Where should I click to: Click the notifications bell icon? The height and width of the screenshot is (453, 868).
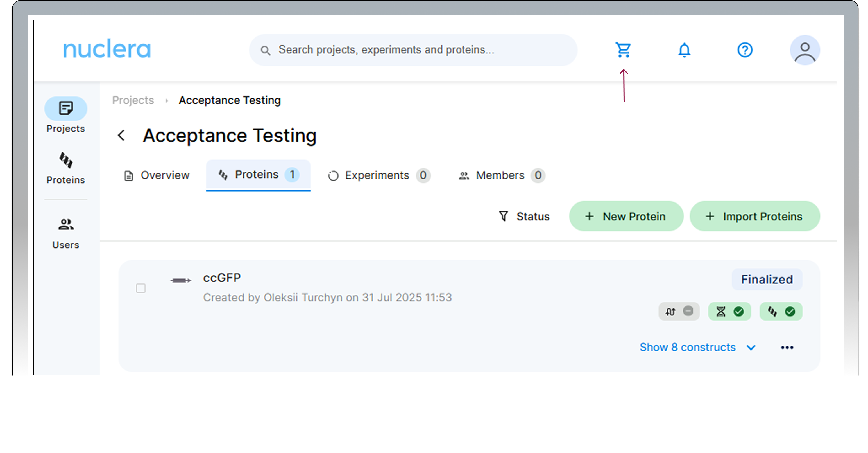click(x=684, y=50)
